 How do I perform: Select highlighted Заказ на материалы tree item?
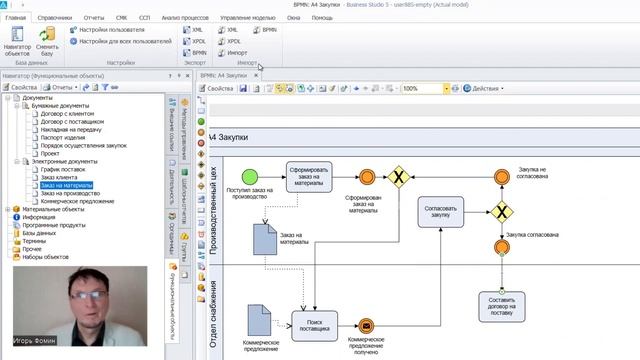pos(67,185)
